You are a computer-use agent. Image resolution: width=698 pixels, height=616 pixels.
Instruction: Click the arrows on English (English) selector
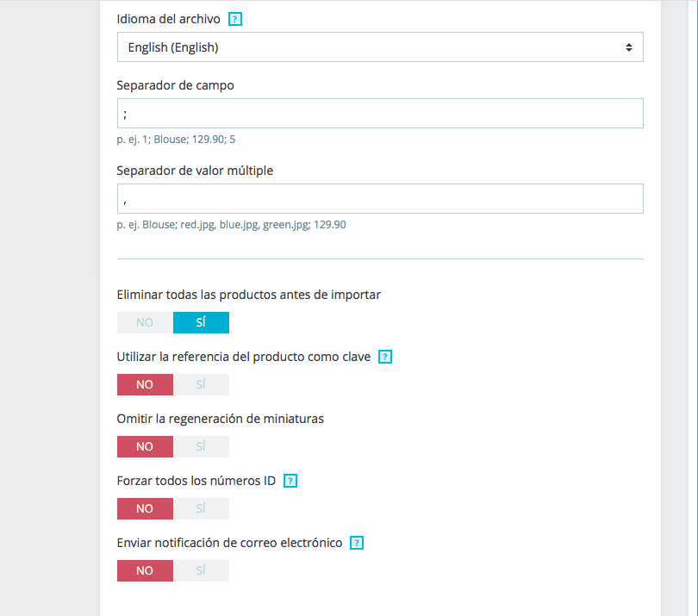(629, 47)
